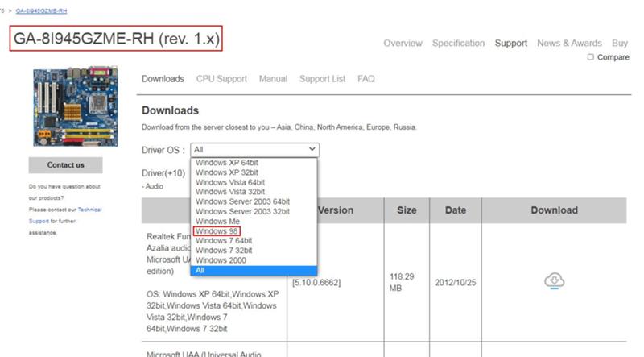Viewport: 644px width, 357px height.
Task: Click the Size column header
Action: coord(407,210)
